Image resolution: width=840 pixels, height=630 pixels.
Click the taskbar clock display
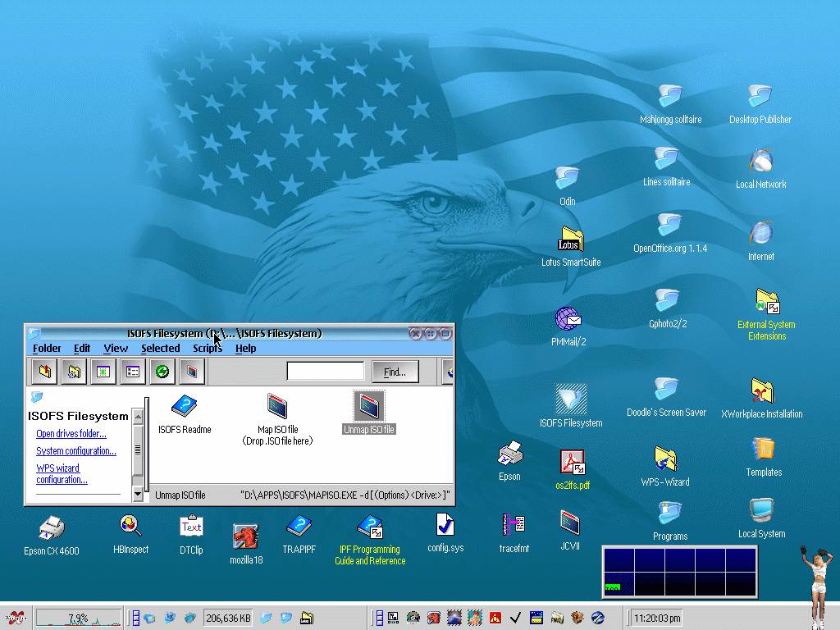click(656, 618)
